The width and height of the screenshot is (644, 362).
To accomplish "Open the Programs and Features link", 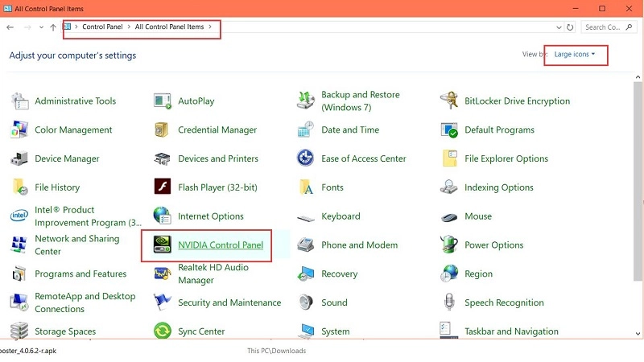I will tap(80, 274).
